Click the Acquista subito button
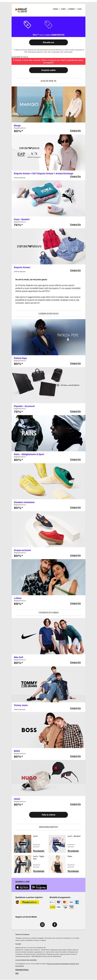 tap(48, 70)
